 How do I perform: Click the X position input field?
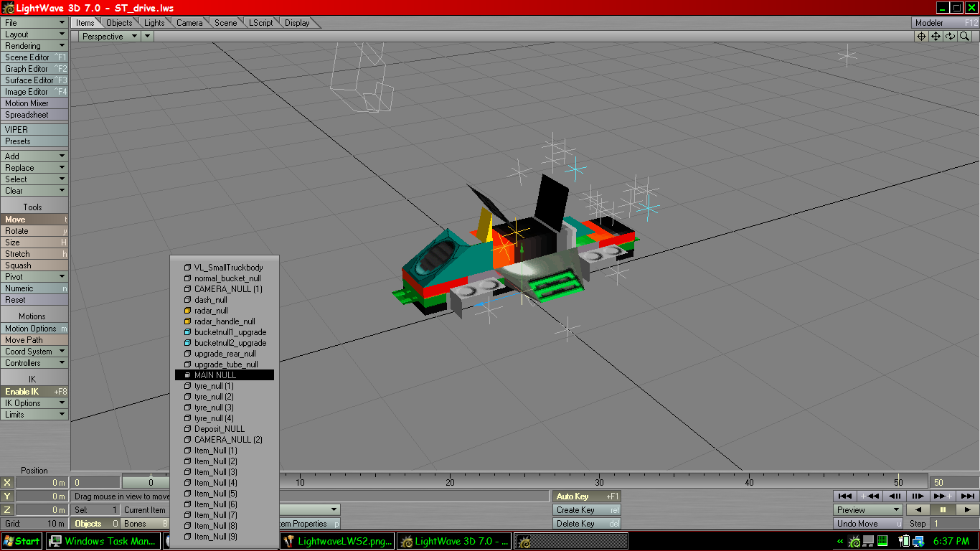click(x=42, y=483)
